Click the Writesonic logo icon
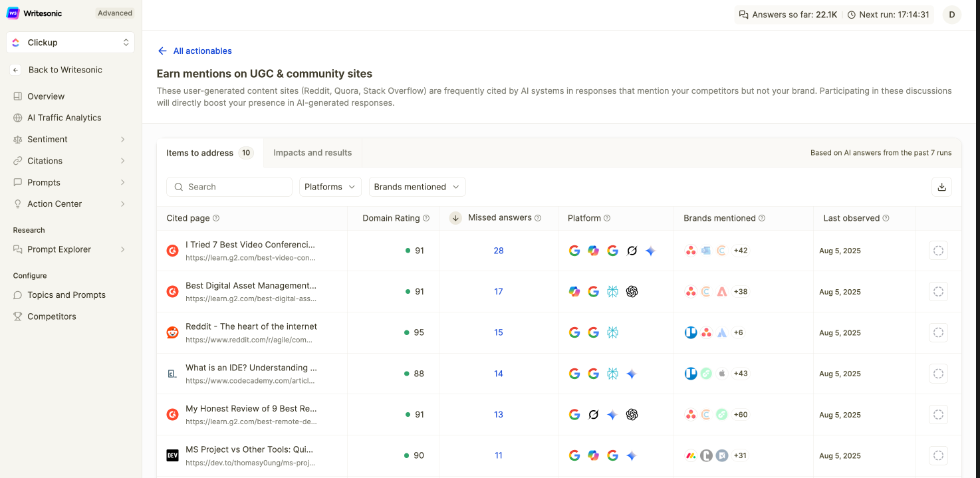This screenshot has width=980, height=478. pyautogui.click(x=13, y=13)
